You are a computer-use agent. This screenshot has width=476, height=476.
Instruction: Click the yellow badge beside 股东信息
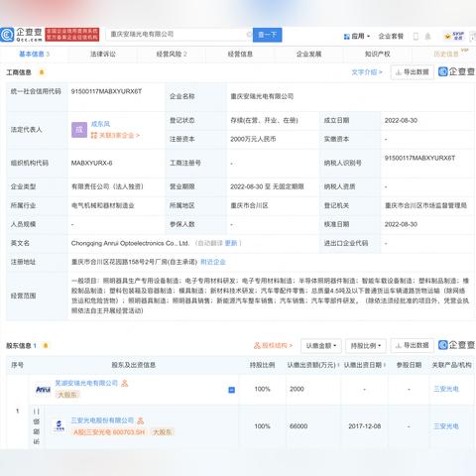tap(46, 346)
